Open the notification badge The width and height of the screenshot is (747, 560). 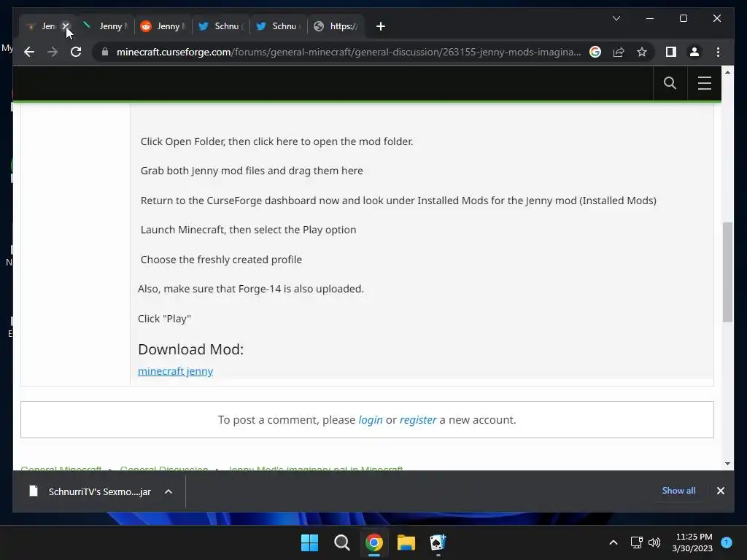[727, 542]
